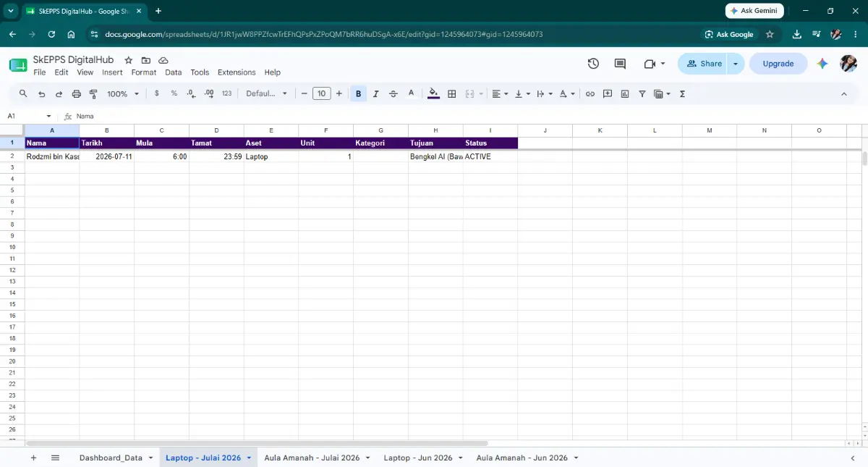Create a filter with funnel icon
The height and width of the screenshot is (467, 868).
click(x=642, y=93)
